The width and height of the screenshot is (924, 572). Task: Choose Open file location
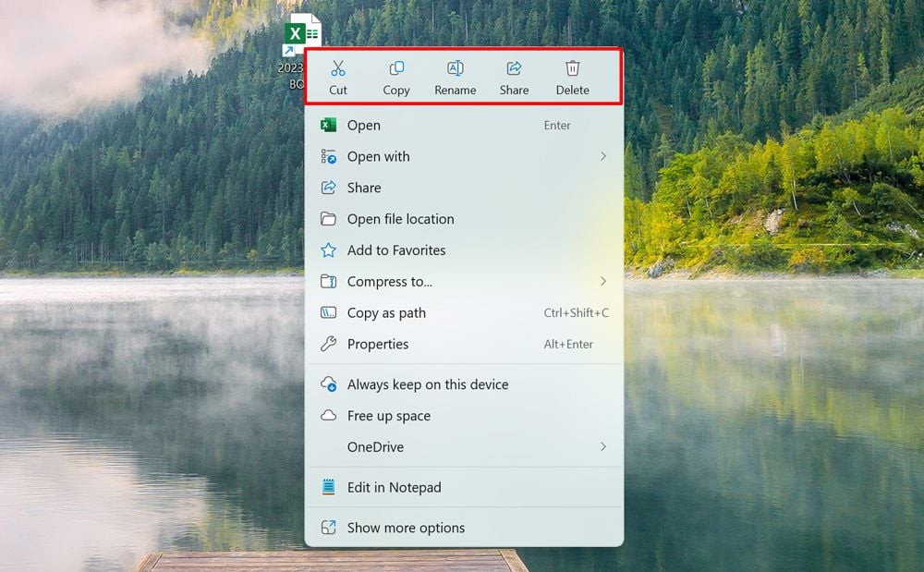point(400,219)
